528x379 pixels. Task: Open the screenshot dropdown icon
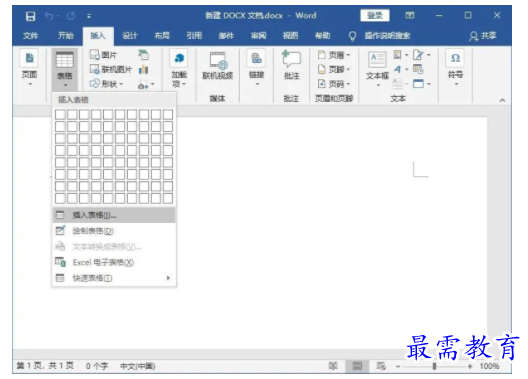(x=146, y=84)
